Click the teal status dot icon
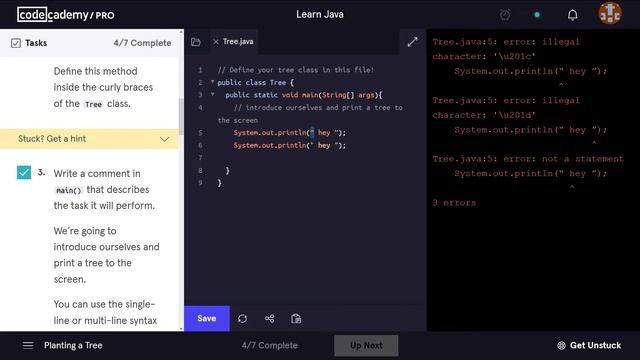Image resolution: width=640 pixels, height=360 pixels. (x=537, y=15)
